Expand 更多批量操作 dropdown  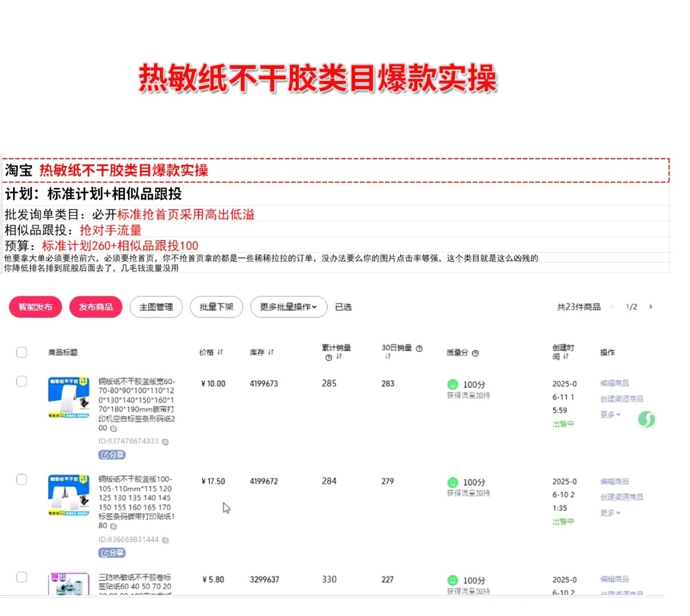[x=289, y=307]
